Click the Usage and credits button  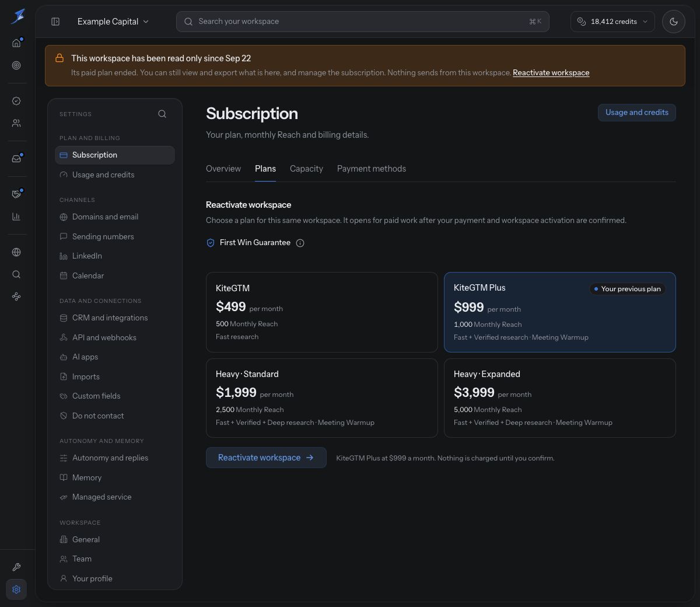[x=636, y=113]
